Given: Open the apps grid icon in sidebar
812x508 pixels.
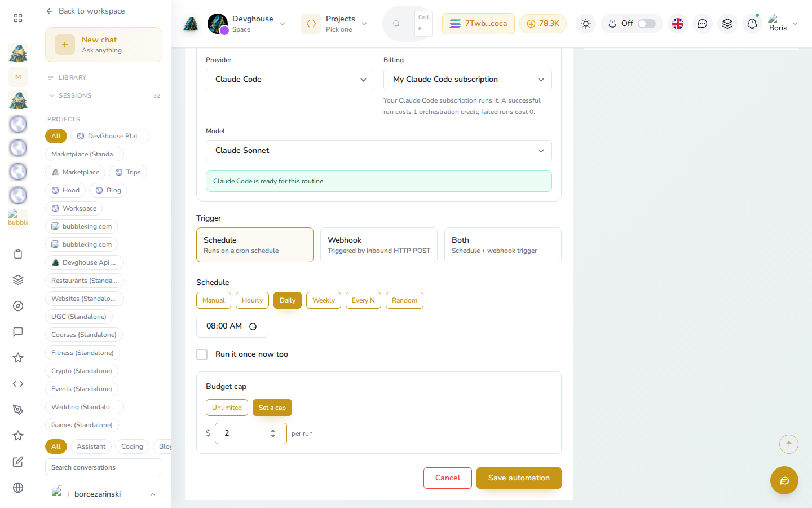Looking at the screenshot, I should pyautogui.click(x=18, y=18).
